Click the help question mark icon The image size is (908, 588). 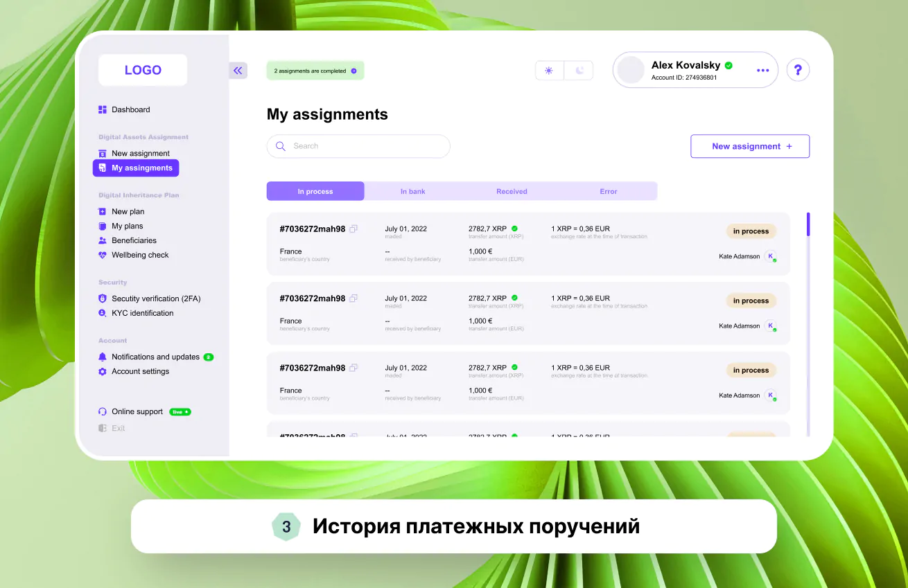pos(798,70)
